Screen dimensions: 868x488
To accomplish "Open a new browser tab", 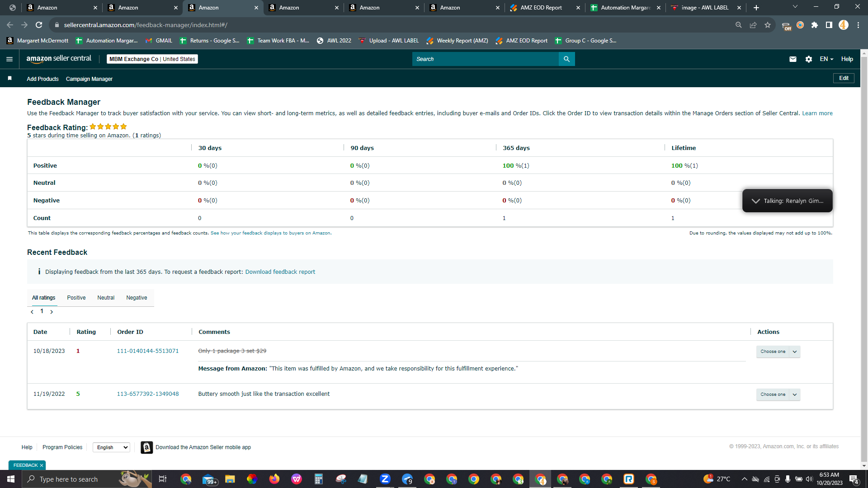I will point(756,8).
